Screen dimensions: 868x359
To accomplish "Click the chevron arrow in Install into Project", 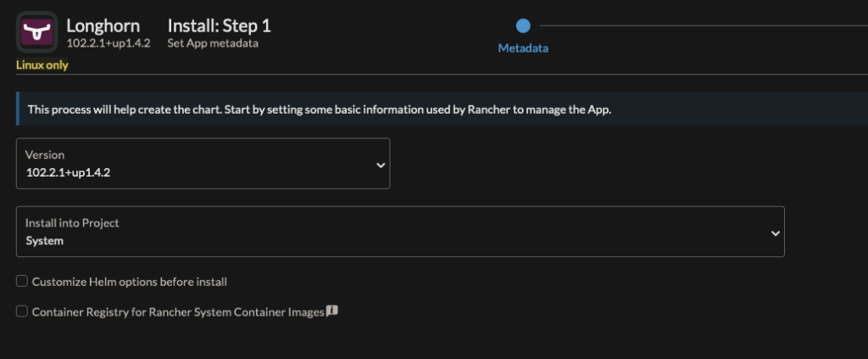I will tap(775, 232).
